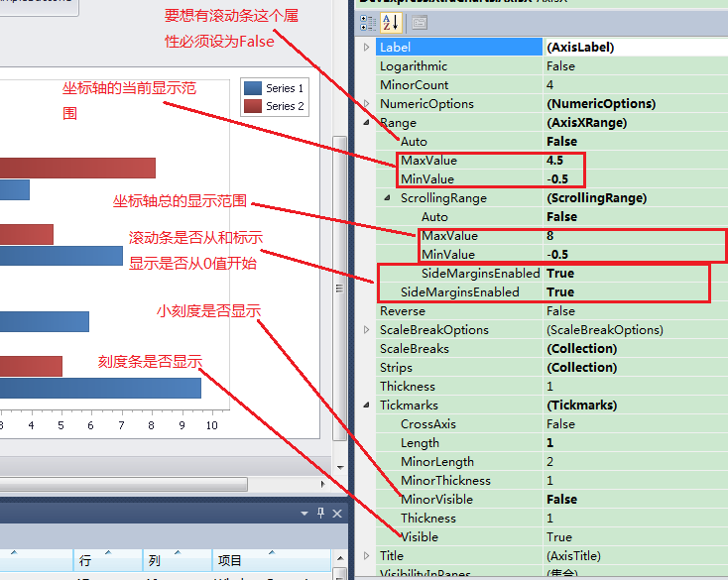Expand the Title property node

(x=366, y=555)
